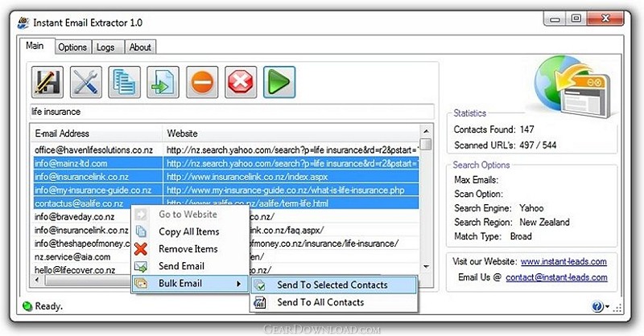Choose Copy All Items in context menu
The height and width of the screenshot is (336, 644).
[x=190, y=232]
